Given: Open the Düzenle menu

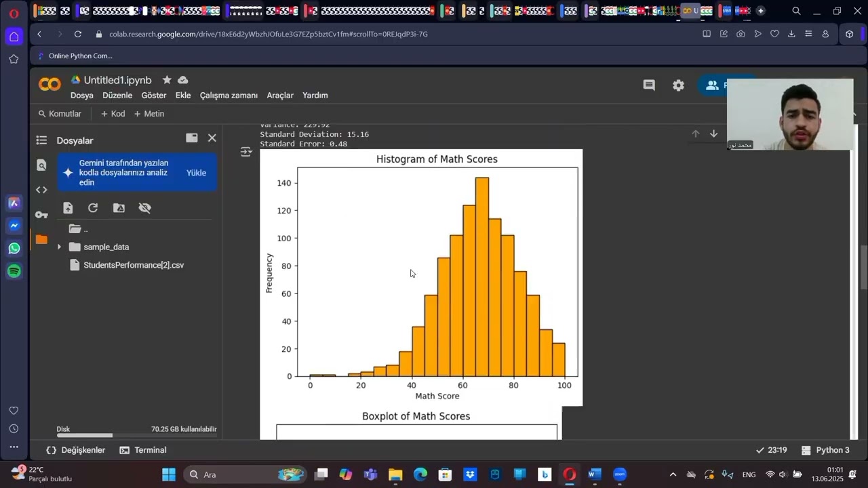Looking at the screenshot, I should [117, 96].
